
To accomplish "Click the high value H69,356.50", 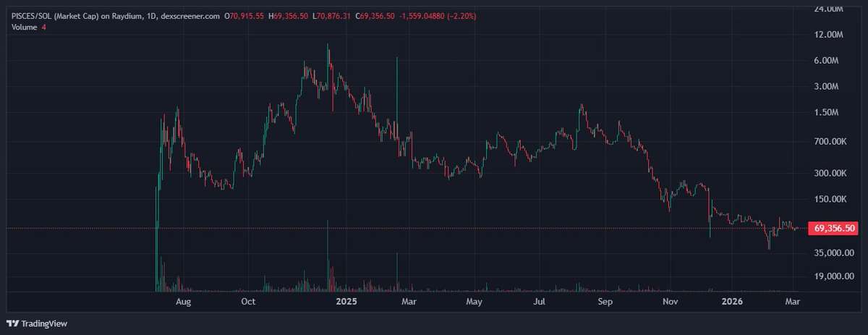I will pos(289,15).
